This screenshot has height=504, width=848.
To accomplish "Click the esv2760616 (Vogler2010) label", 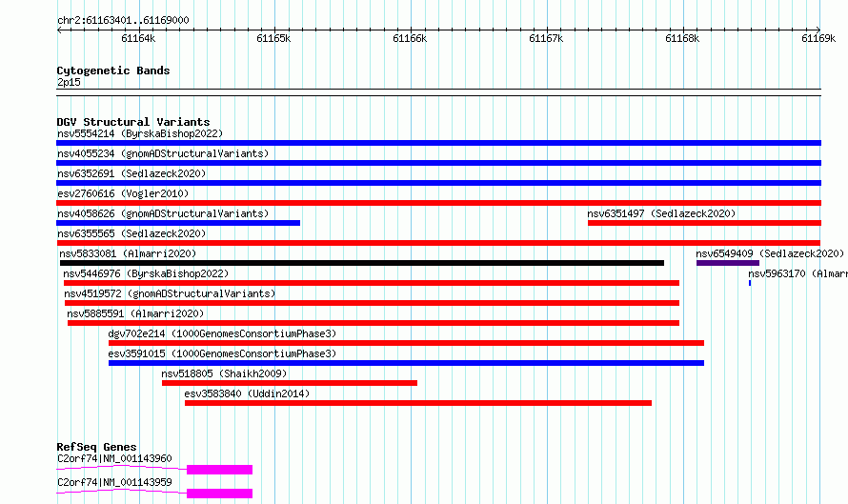I will pos(123,193).
